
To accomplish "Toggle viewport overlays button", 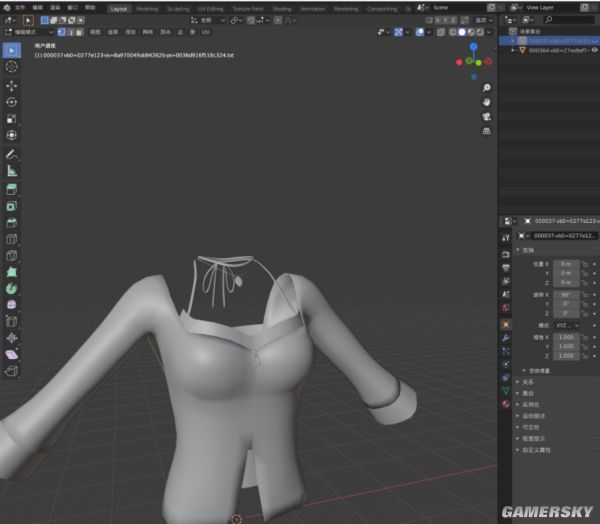I will click(x=420, y=32).
